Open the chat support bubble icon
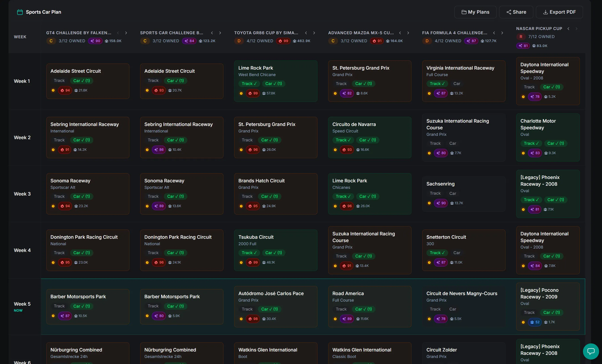The image size is (602, 364). click(591, 351)
